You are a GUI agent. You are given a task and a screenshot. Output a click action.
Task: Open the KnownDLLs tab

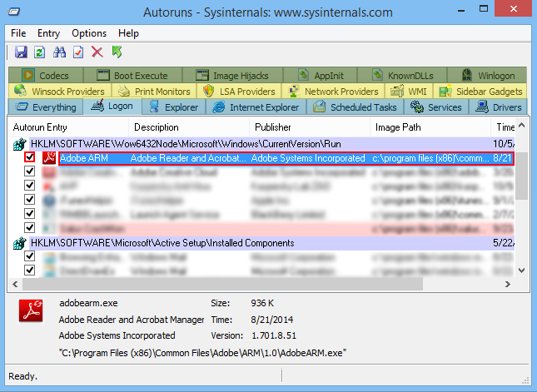(402, 75)
